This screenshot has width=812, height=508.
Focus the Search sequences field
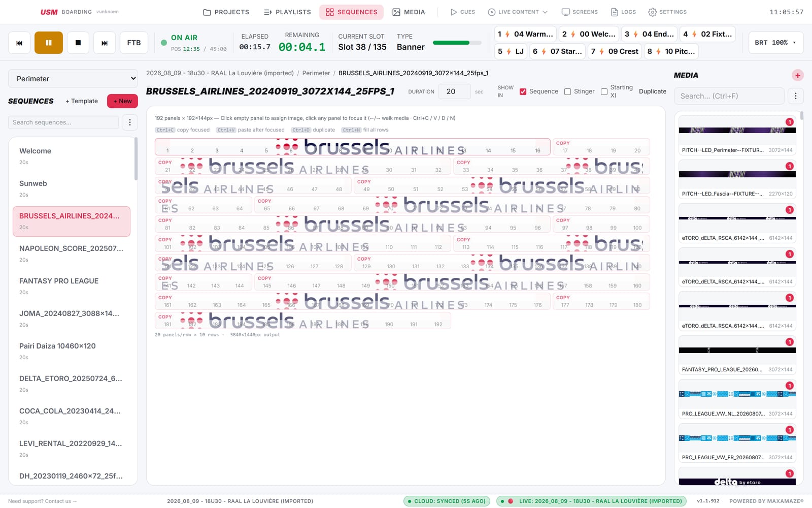coord(63,122)
